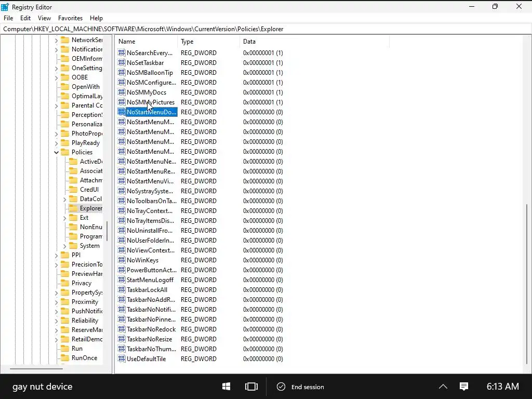This screenshot has height=399, width=532.
Task: Expand the Proximity tree node
Action: pos(56,302)
